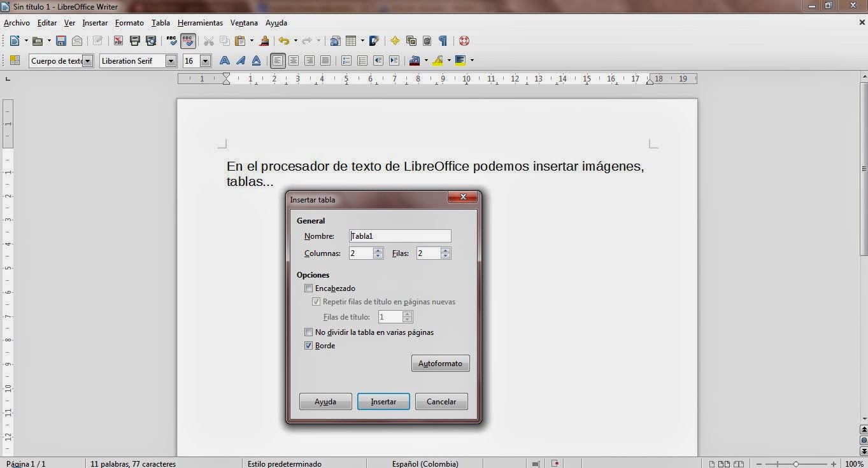Click the Navigator star icon
868x468 pixels.
pos(395,41)
